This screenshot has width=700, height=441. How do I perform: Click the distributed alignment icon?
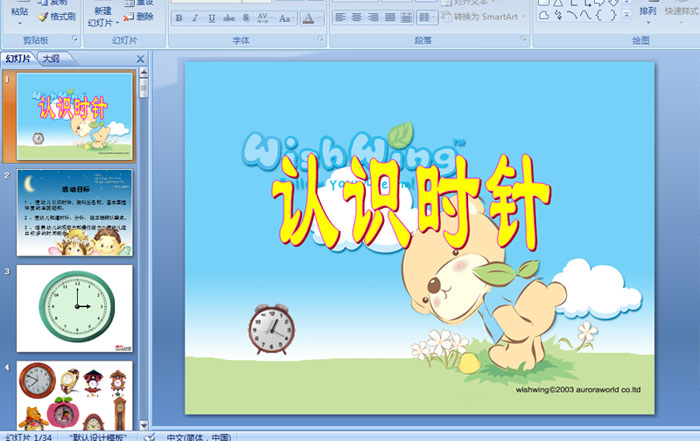click(x=406, y=17)
